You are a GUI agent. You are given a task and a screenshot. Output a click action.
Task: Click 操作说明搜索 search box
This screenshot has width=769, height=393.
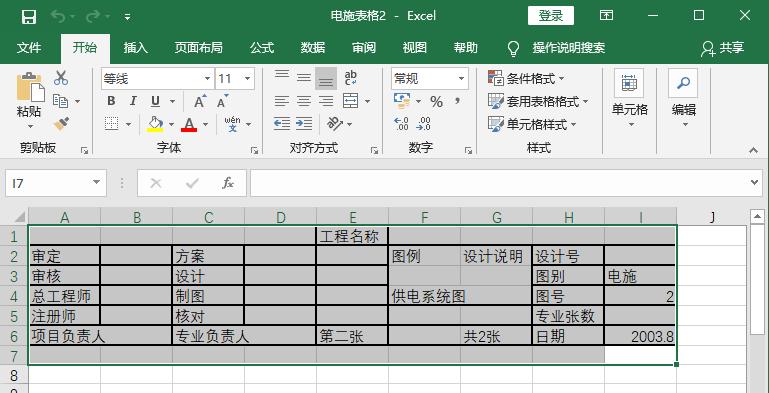569,48
